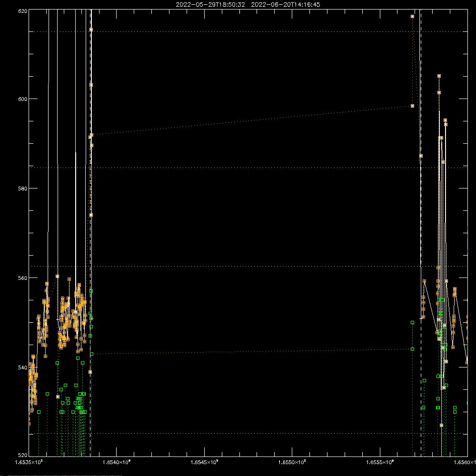The height and width of the screenshot is (476, 476).
Task: Select the y-axis label 600
Action: pos(23,99)
